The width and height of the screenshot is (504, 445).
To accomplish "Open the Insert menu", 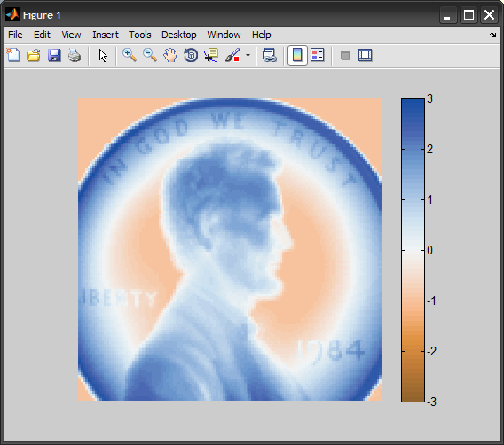I will tap(106, 35).
